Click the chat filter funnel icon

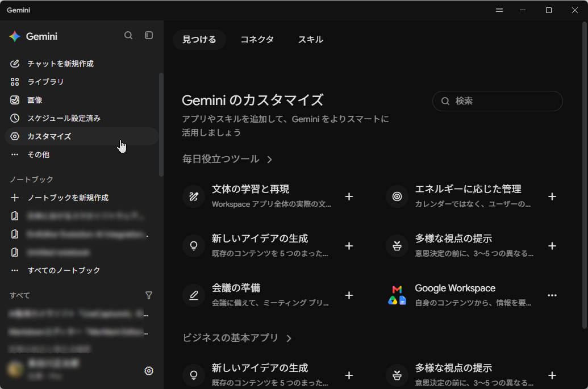click(x=149, y=295)
